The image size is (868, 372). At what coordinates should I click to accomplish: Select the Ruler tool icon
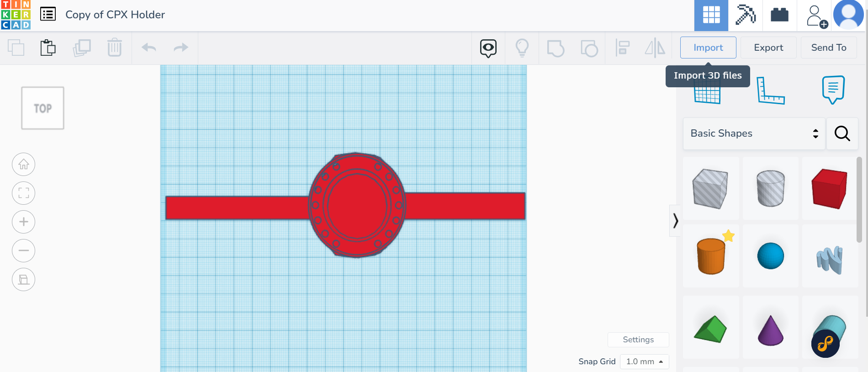(770, 90)
